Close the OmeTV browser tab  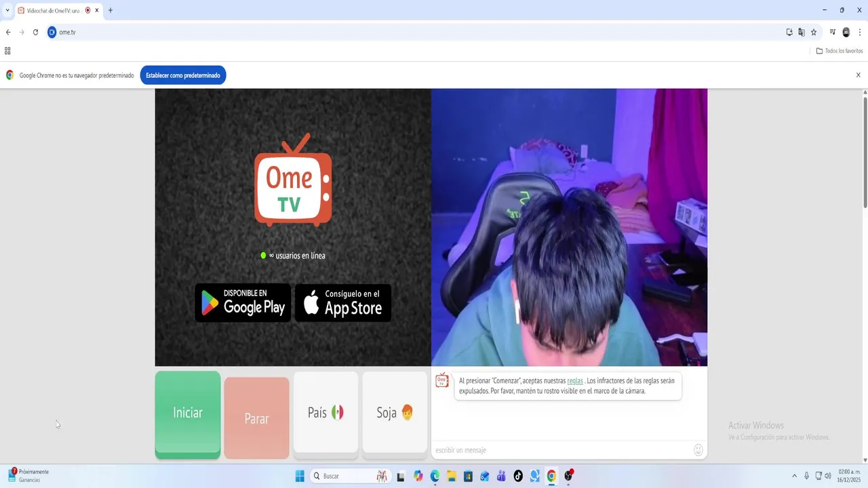pos(96,10)
